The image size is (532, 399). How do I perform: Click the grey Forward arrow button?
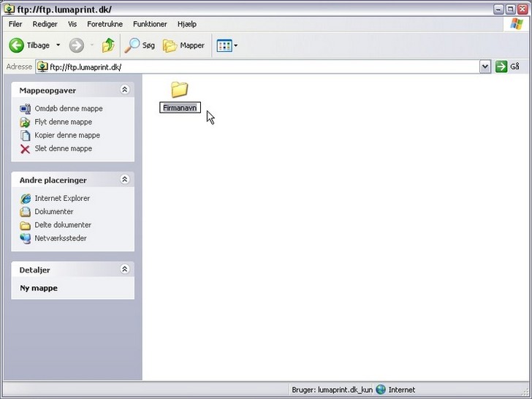pyautogui.click(x=76, y=45)
